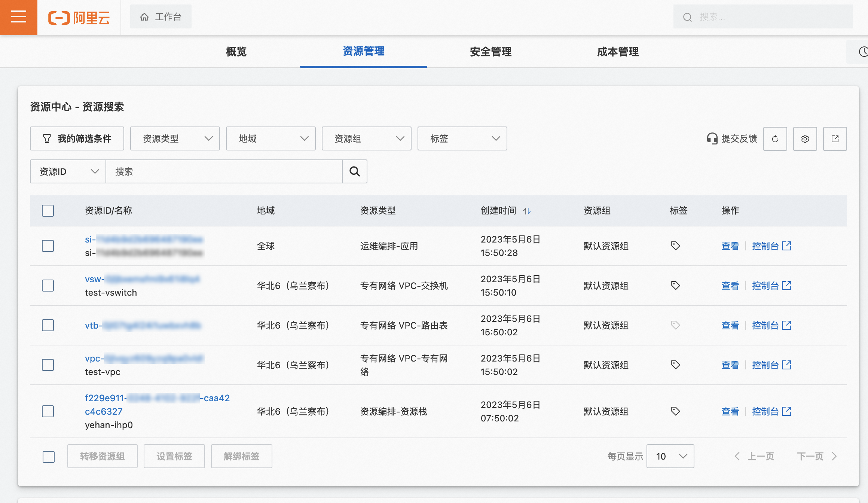This screenshot has height=503, width=868.
Task: Expand the 资源组 filter dropdown
Action: (x=366, y=139)
